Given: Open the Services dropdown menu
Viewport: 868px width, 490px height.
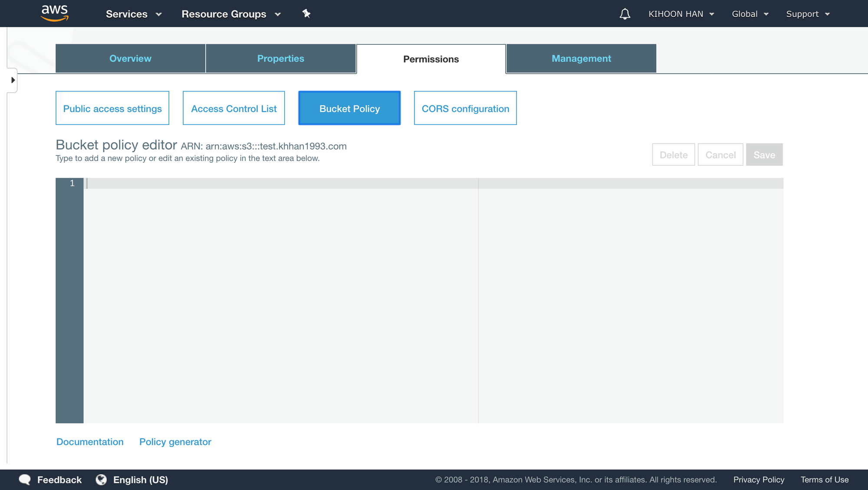Looking at the screenshot, I should point(134,14).
